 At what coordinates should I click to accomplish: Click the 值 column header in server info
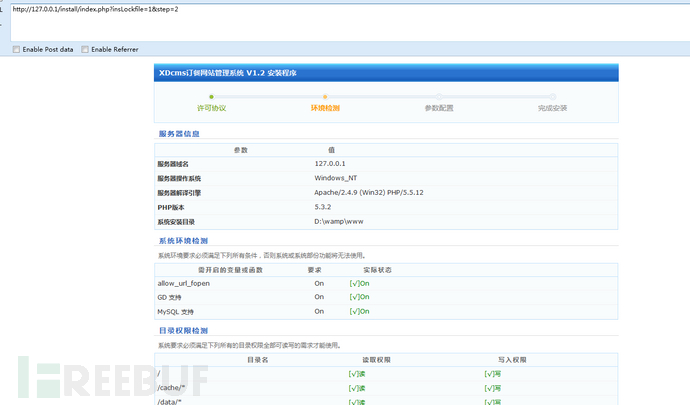331,150
